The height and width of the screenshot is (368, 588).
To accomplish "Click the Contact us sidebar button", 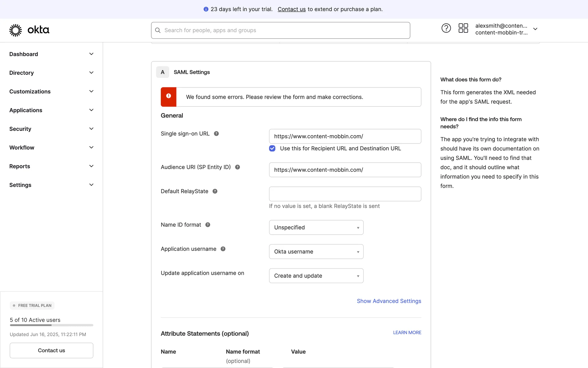I will point(51,351).
